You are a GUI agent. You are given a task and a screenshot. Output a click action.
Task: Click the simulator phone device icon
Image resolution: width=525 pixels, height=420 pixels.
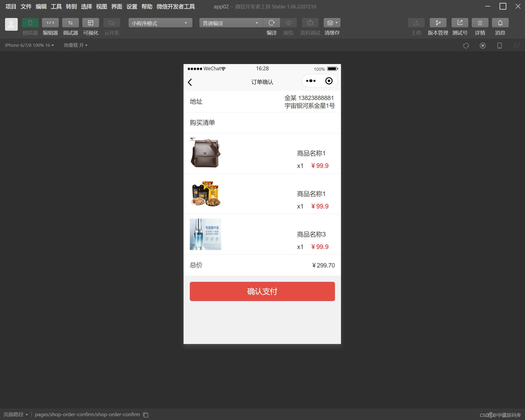[499, 46]
